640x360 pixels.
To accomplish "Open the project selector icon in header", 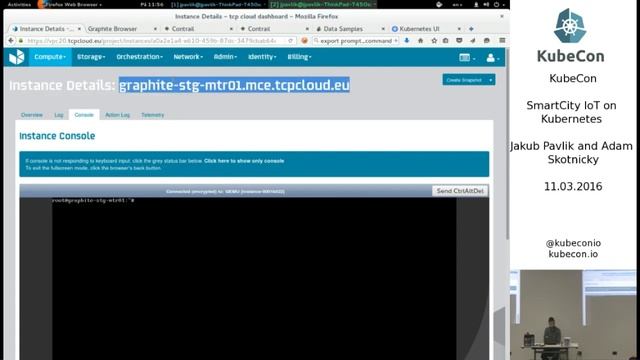I will pos(467,58).
